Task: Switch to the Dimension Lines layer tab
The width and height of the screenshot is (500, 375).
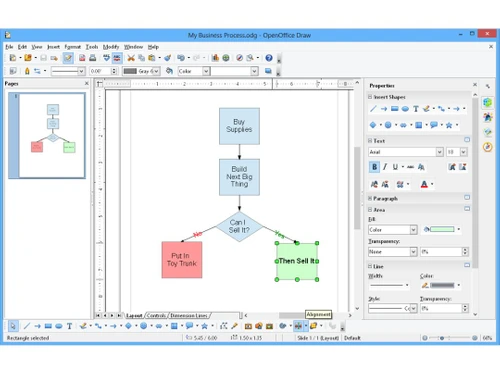Action: 189,315
